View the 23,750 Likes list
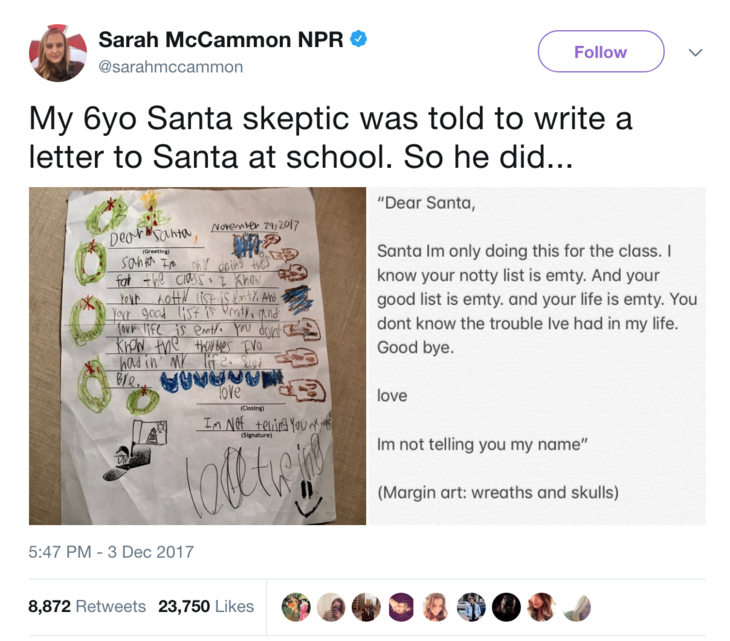 (x=206, y=606)
